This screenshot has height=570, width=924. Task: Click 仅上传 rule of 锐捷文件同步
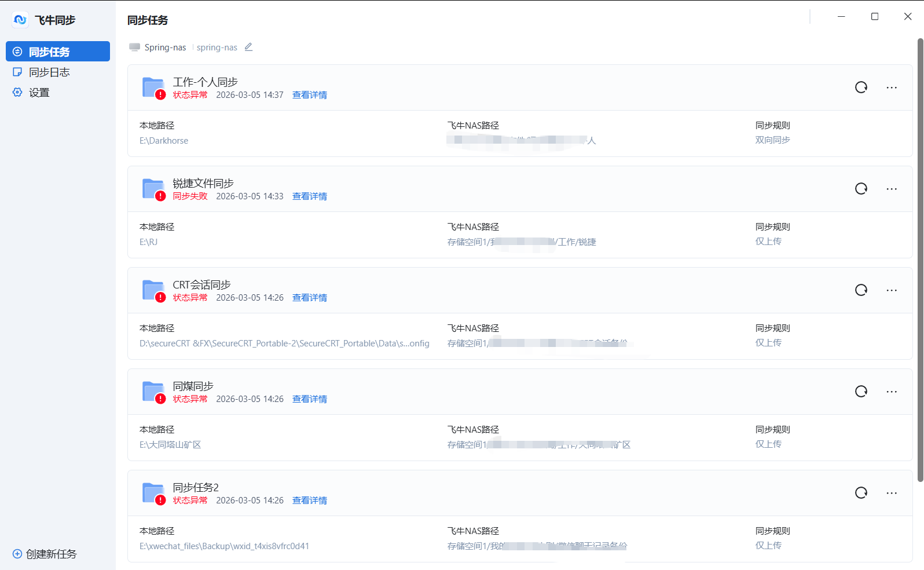(768, 242)
